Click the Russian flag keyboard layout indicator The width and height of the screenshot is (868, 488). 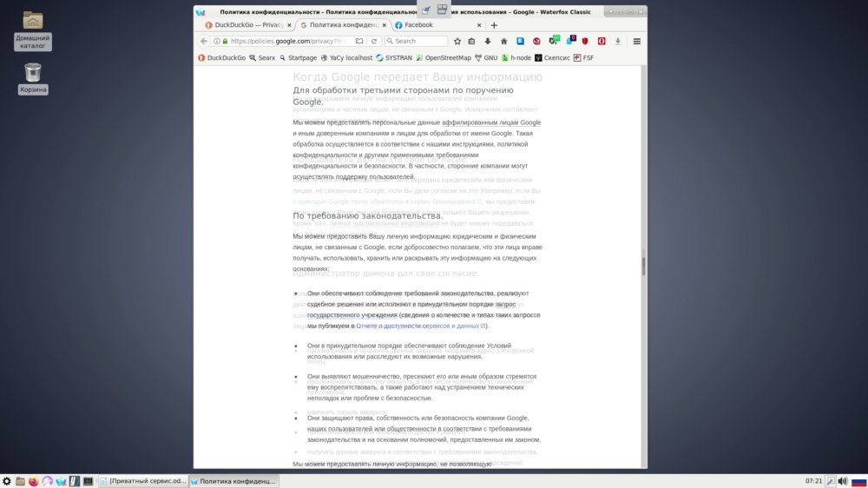tap(859, 481)
